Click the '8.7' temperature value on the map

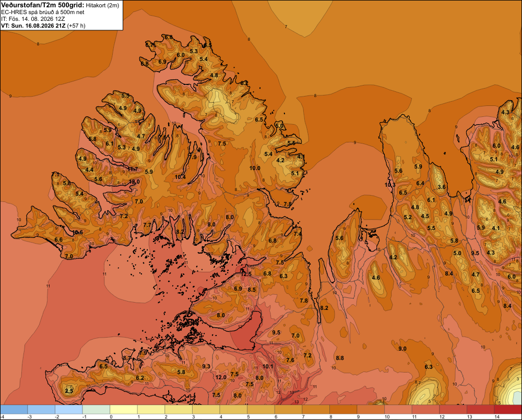[126, 358]
